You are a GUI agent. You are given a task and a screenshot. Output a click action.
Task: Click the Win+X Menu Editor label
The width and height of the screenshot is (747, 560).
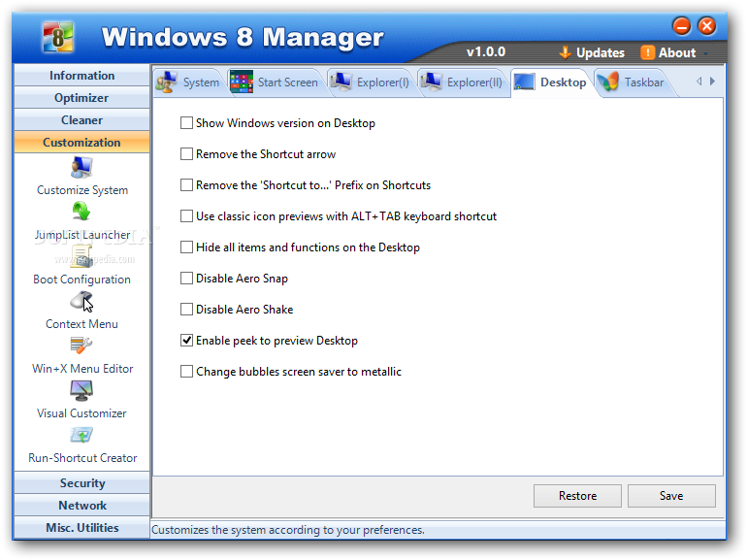pos(82,369)
